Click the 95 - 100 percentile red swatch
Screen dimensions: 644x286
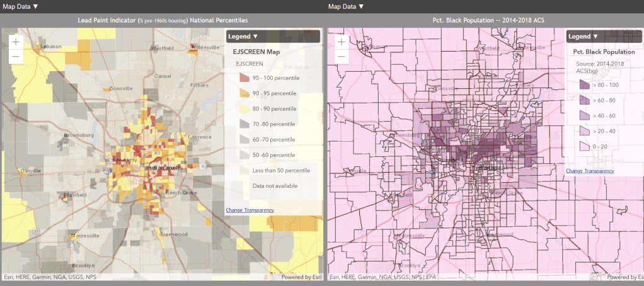click(243, 78)
